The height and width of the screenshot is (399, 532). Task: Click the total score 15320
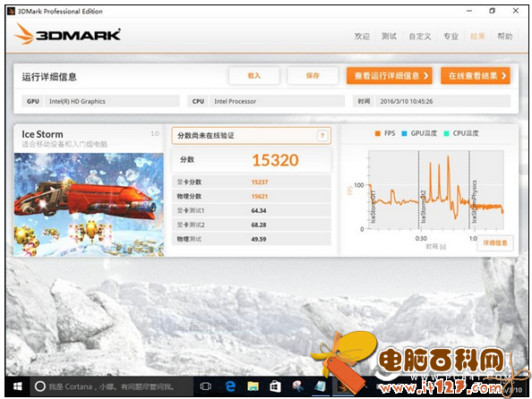click(x=275, y=160)
